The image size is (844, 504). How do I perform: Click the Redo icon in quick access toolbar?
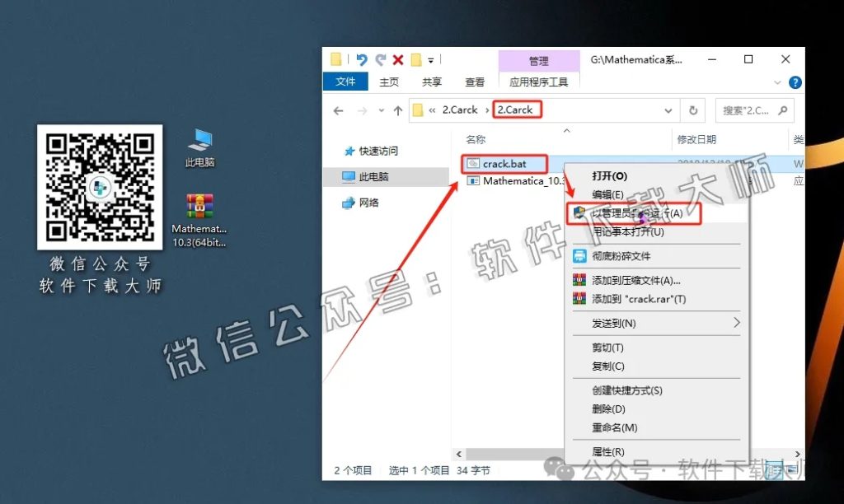point(381,59)
